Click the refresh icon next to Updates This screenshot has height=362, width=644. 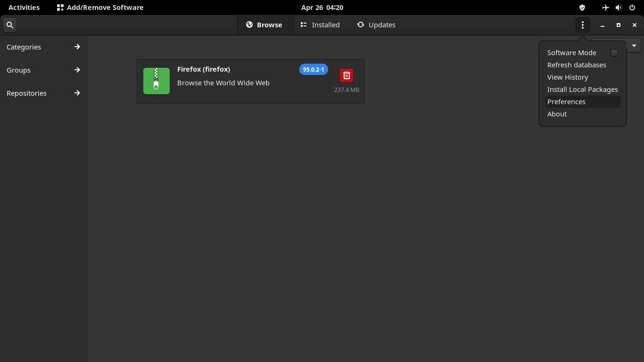tap(361, 25)
